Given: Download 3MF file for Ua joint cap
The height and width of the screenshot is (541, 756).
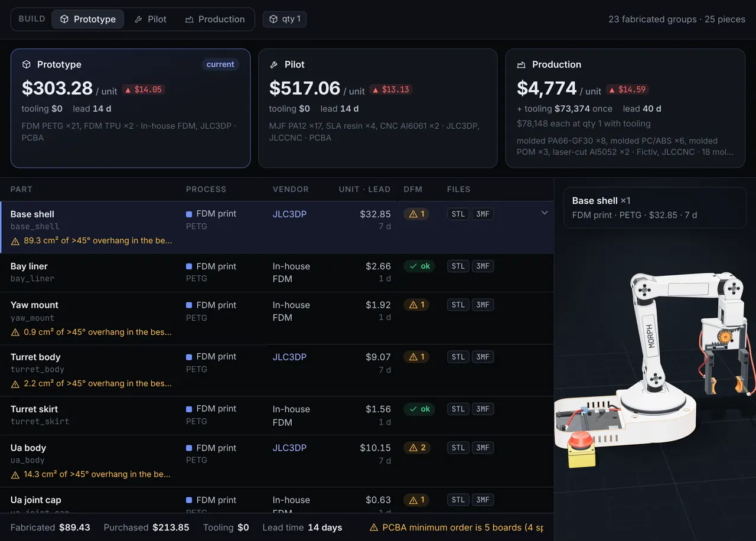Looking at the screenshot, I should point(483,500).
